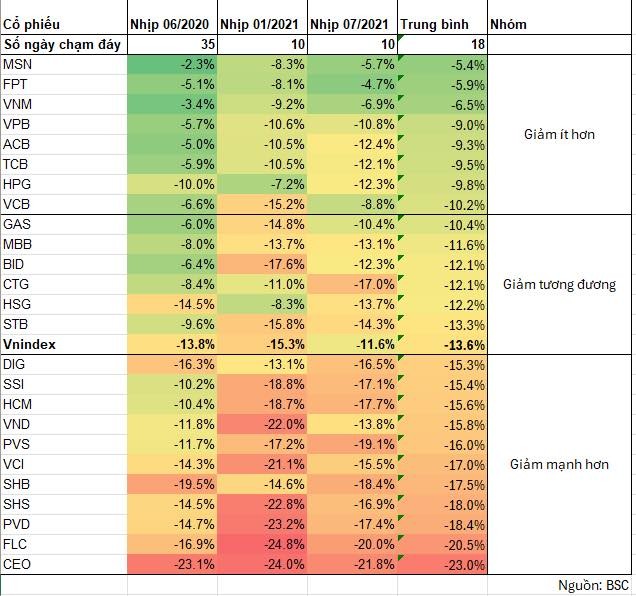Select the MSN ticker cell
This screenshot has height=596, width=636.
point(64,64)
